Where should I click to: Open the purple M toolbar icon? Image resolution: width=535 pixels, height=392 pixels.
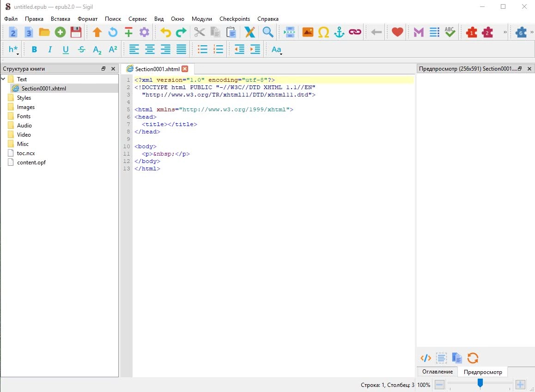pos(419,32)
